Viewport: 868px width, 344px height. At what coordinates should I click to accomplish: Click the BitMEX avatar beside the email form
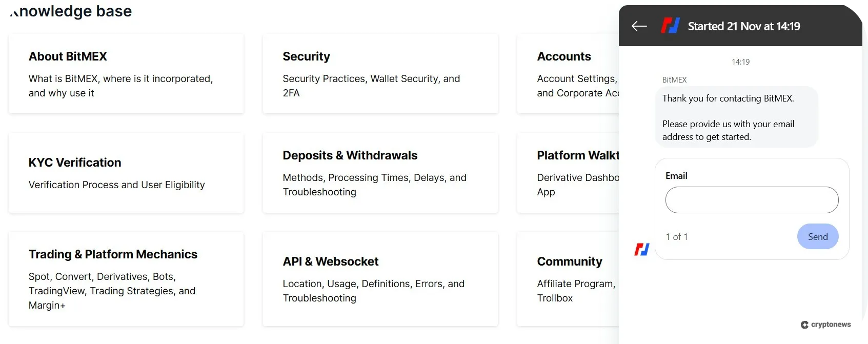642,249
